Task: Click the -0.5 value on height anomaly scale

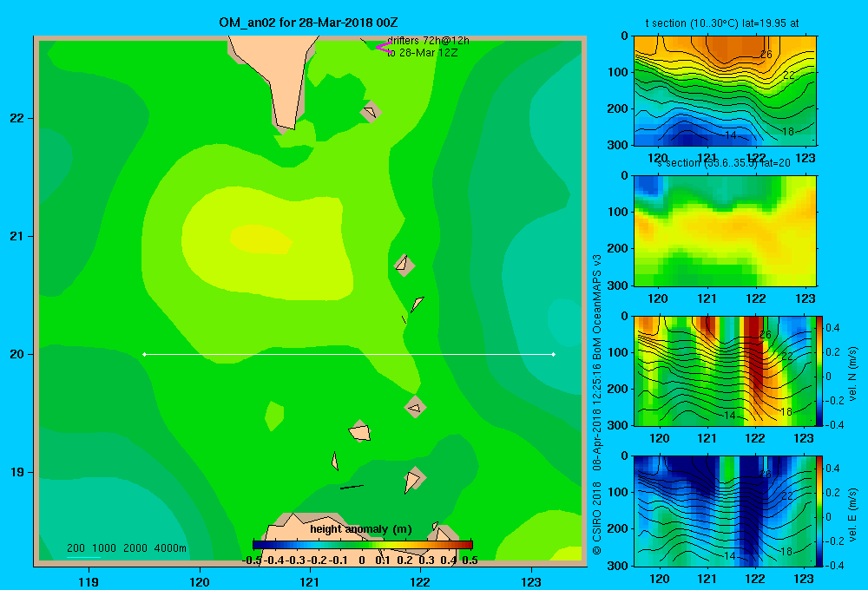Action: coord(252,560)
